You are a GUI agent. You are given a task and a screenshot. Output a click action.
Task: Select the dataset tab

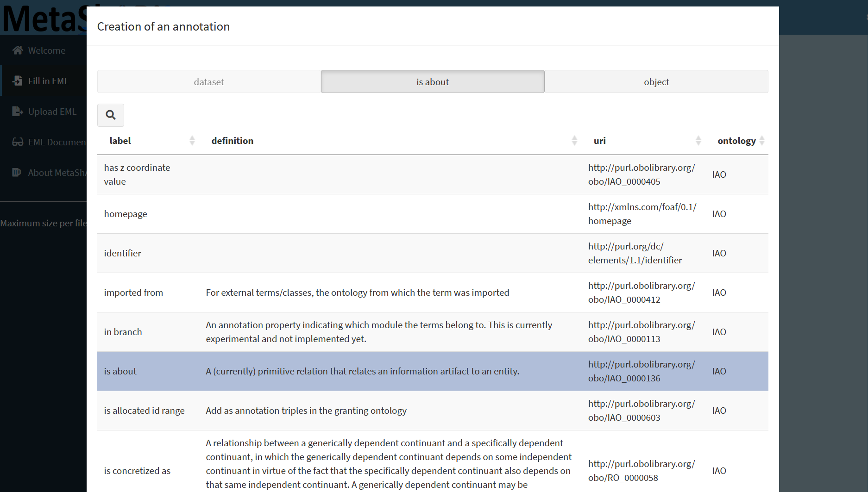209,81
